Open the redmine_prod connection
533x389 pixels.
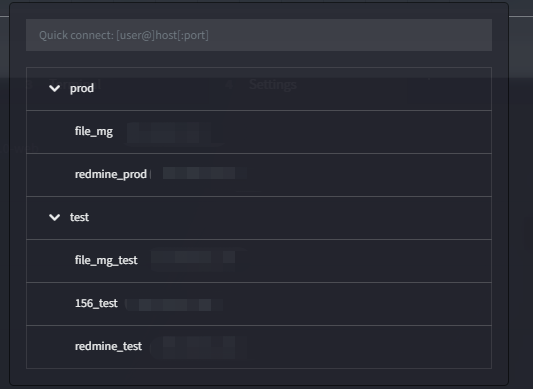click(x=259, y=175)
